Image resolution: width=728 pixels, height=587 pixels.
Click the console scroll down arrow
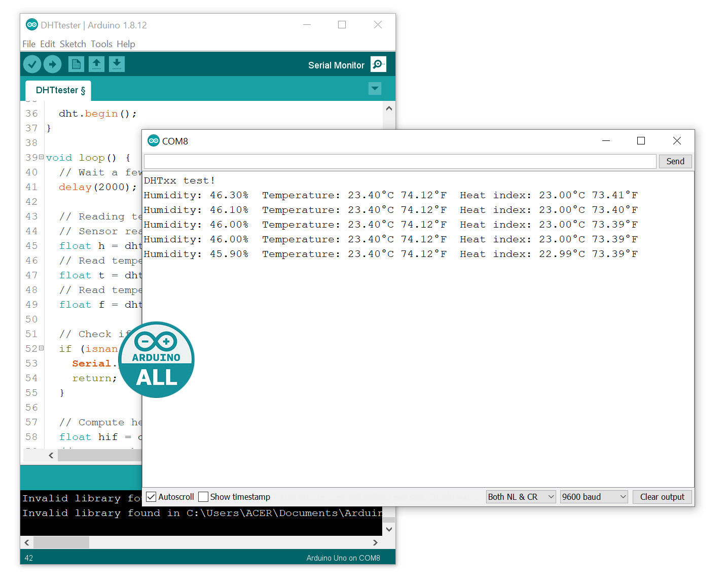[x=389, y=529]
